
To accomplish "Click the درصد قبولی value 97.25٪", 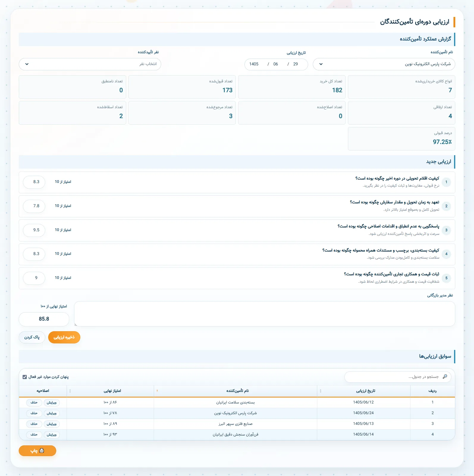I will tap(442, 142).
